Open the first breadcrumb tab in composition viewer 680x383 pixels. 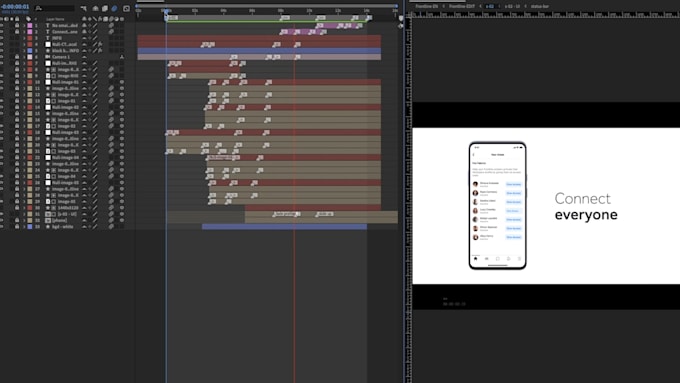pyautogui.click(x=427, y=7)
